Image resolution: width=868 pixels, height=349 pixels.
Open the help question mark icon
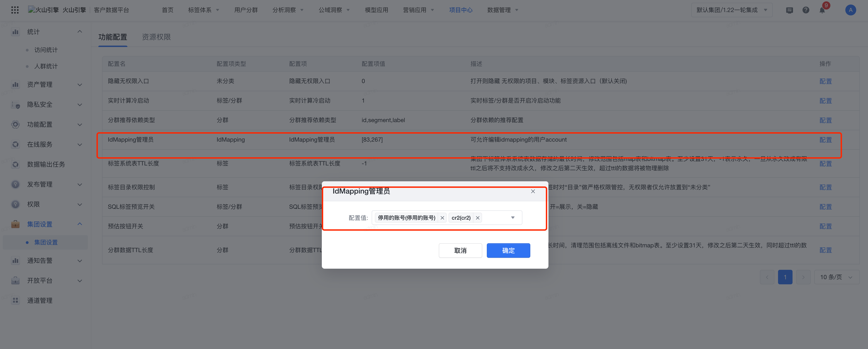(806, 10)
